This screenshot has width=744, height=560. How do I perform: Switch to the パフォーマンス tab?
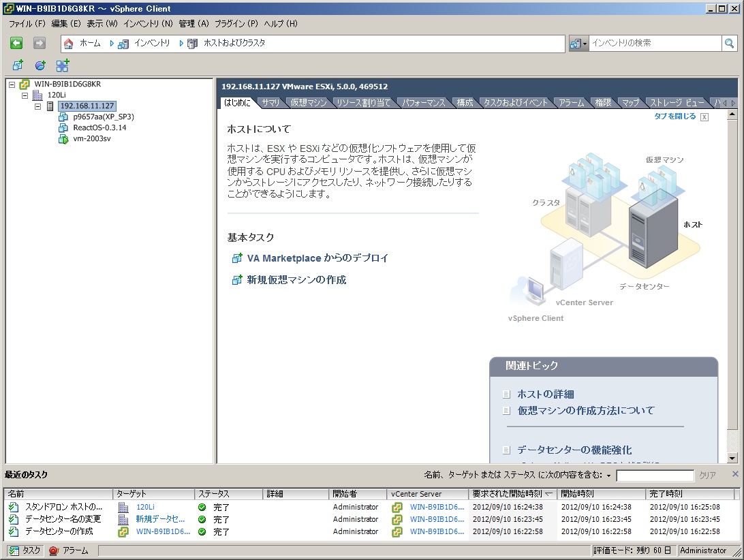click(x=424, y=102)
